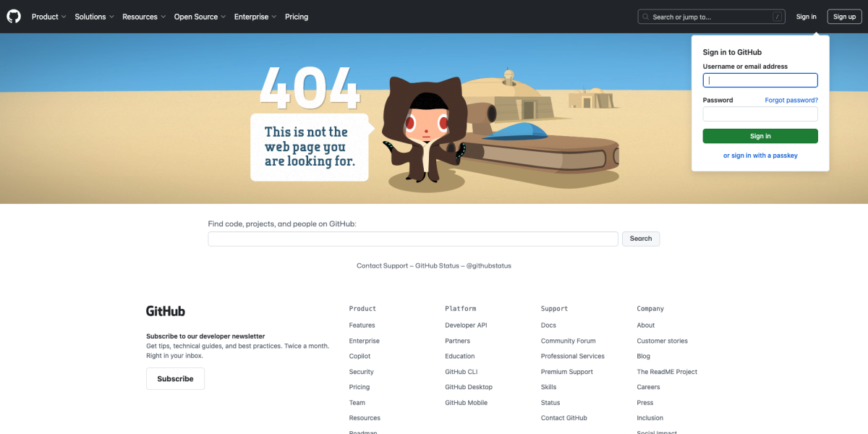Viewport: 868px width, 434px height.
Task: Go to the Pricing page from header
Action: [297, 17]
